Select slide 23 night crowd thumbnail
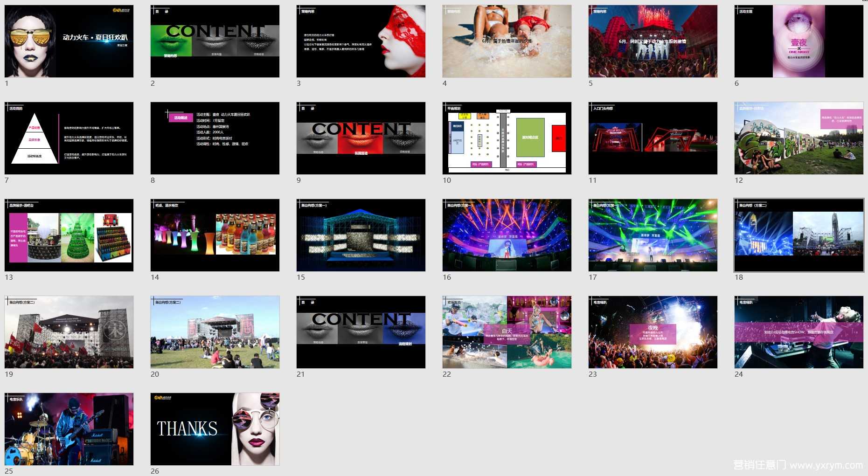 [653, 332]
